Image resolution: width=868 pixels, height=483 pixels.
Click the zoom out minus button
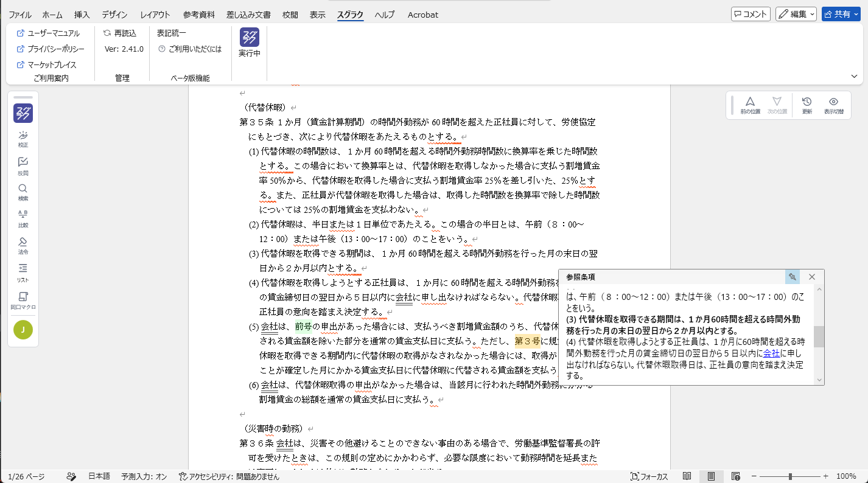[x=754, y=476]
